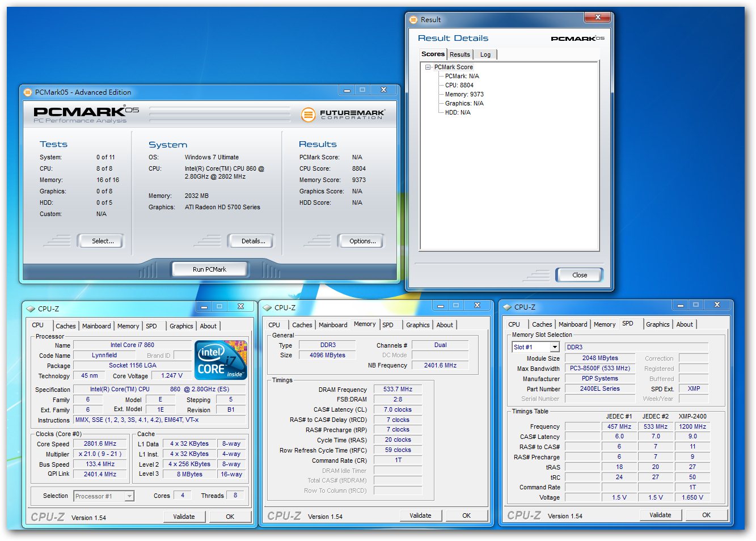
Task: Open the Mainboard tab in the CPU-Z window showing Memory timings
Action: click(333, 325)
